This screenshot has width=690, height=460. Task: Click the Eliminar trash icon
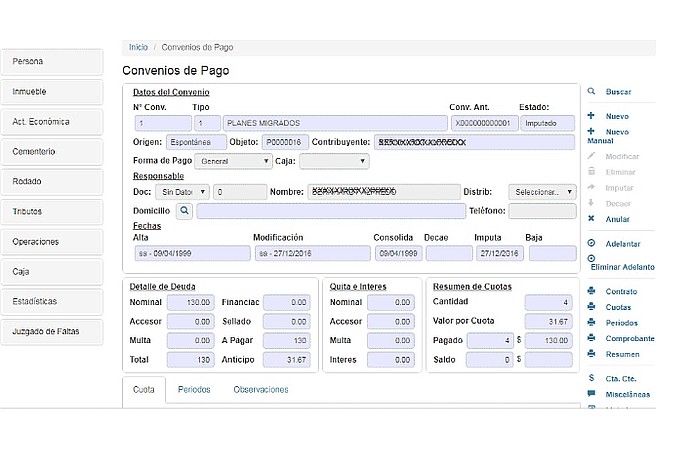(591, 171)
